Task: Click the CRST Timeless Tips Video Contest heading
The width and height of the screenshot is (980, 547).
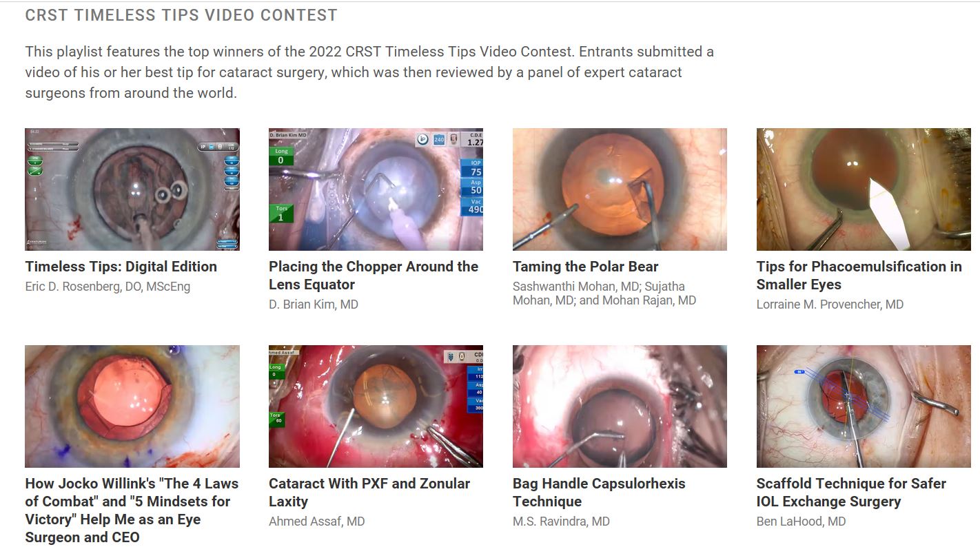Action: tap(181, 14)
